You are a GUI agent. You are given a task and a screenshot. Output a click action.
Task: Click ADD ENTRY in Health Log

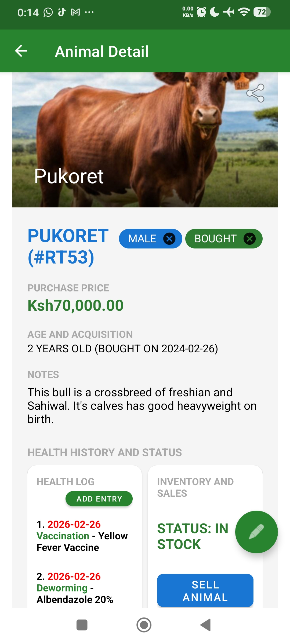(99, 499)
